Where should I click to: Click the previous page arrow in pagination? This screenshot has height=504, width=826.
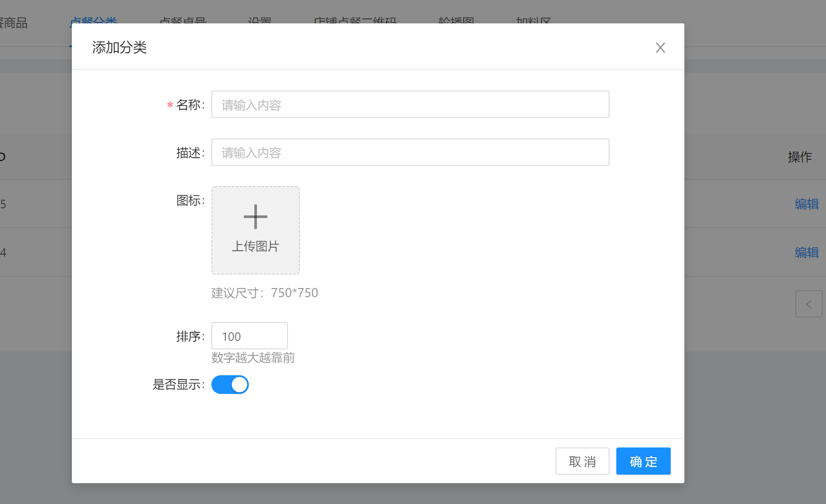809,304
